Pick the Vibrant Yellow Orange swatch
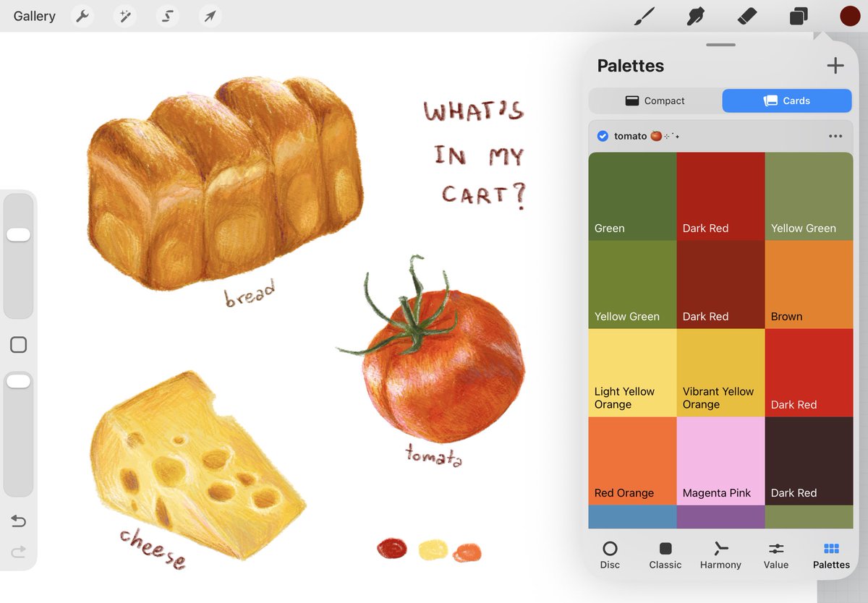Screen dimensions: 868x603 (x=720, y=372)
